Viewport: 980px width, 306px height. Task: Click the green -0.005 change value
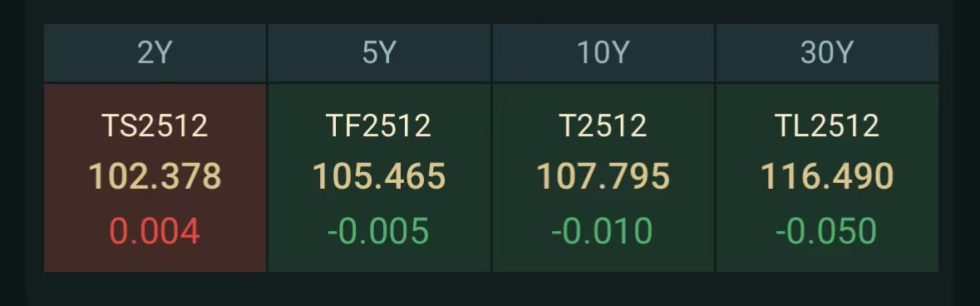click(379, 231)
